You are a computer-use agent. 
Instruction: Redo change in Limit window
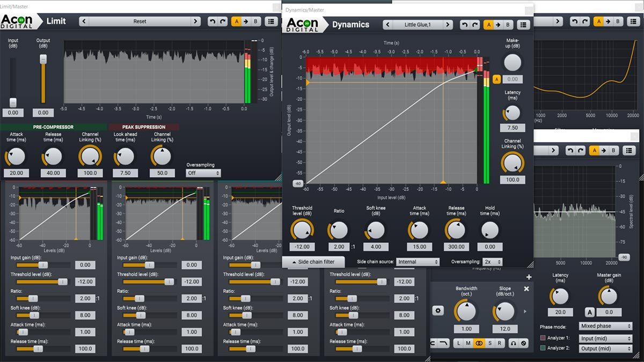point(222,21)
